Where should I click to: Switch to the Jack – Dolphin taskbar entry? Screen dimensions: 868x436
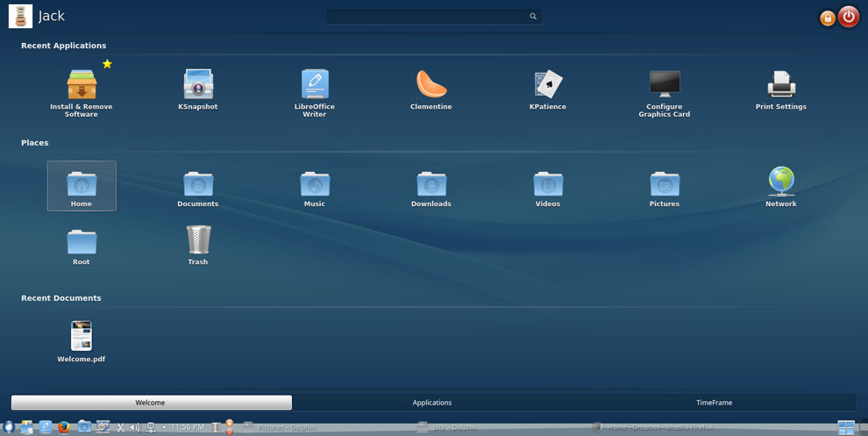tap(447, 427)
